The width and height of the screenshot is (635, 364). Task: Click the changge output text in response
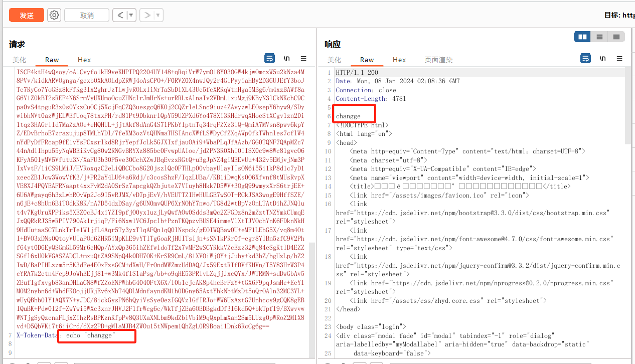click(x=348, y=116)
